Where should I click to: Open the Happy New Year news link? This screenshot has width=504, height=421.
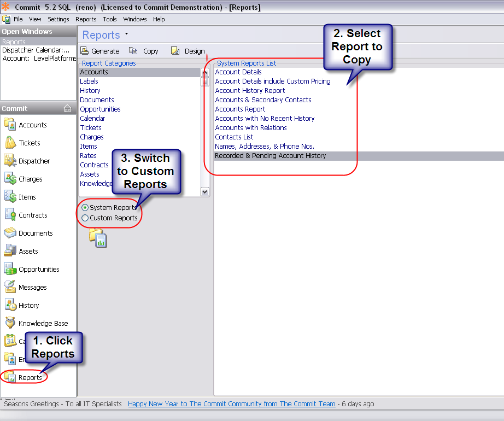pos(231,404)
